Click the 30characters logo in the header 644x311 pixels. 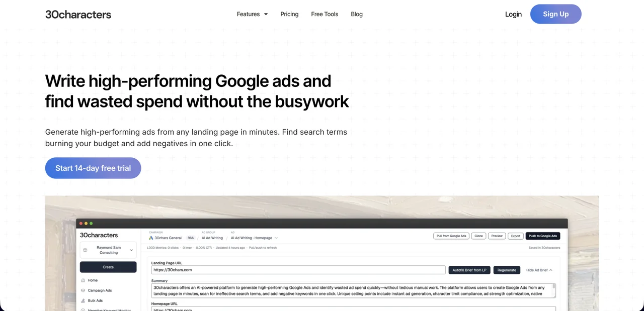(78, 14)
